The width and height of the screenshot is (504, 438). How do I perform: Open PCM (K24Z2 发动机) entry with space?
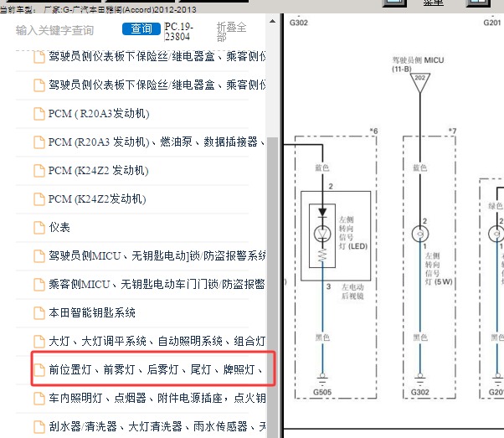click(98, 171)
